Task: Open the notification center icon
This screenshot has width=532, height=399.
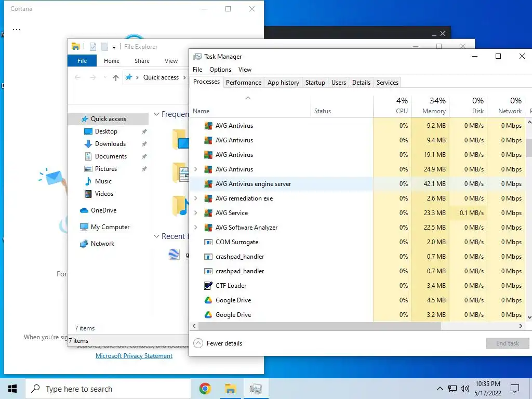Action: coord(515,389)
